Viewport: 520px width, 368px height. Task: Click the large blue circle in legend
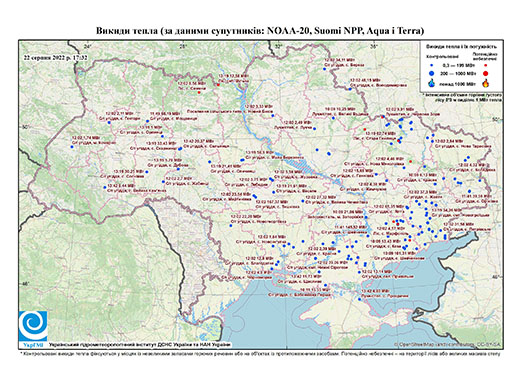coord(432,73)
